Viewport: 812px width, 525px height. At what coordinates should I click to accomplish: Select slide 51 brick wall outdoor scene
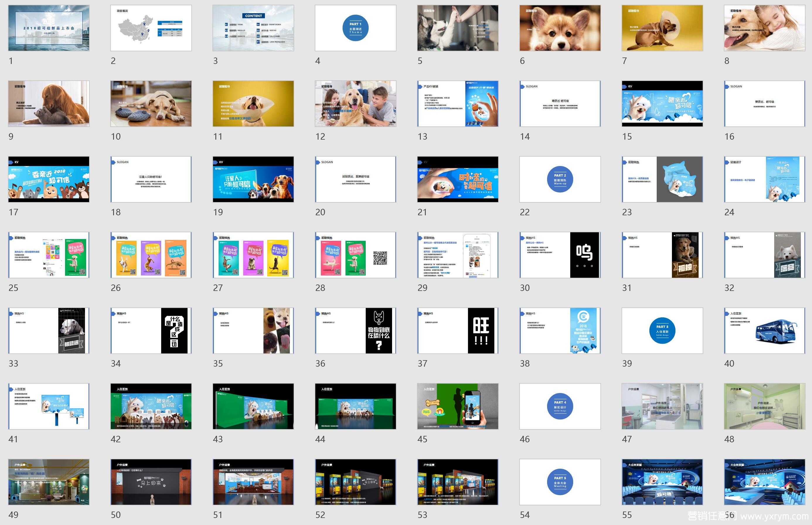point(253,482)
